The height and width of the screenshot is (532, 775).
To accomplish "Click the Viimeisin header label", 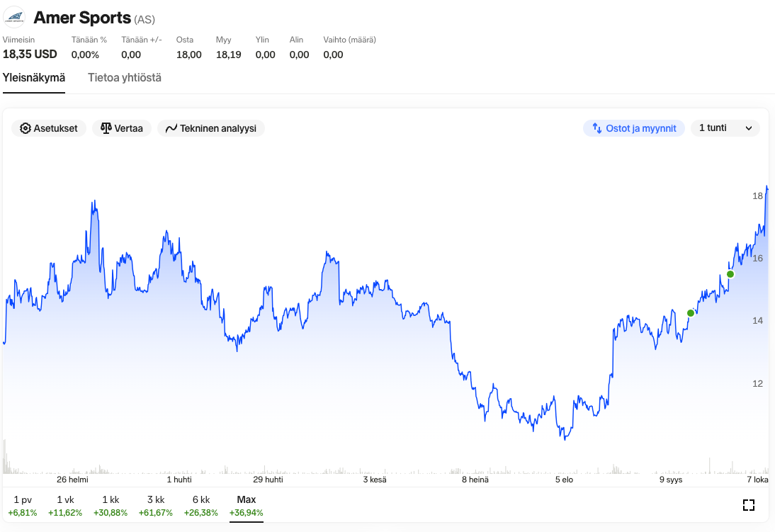I will coord(19,40).
